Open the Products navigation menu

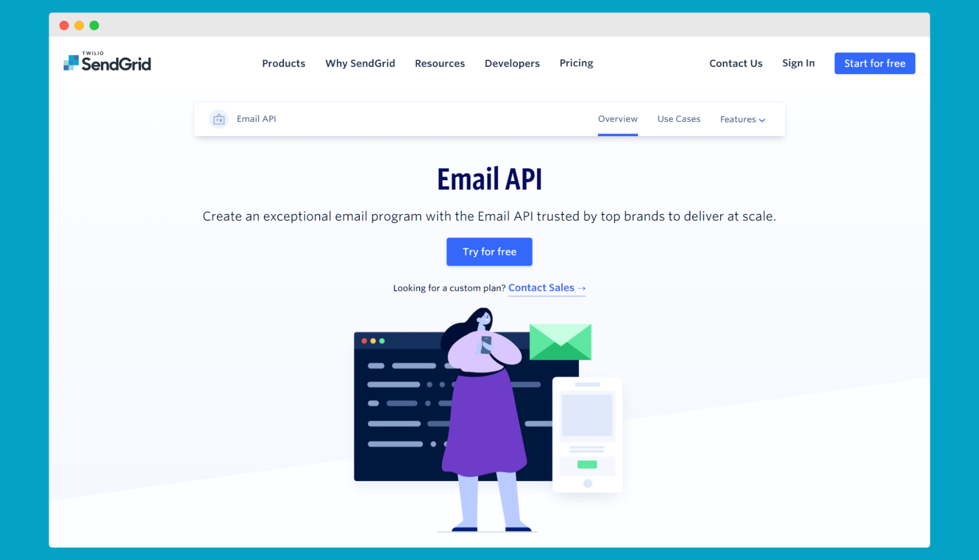pyautogui.click(x=283, y=63)
